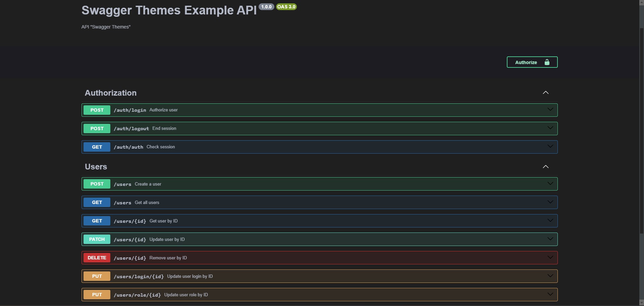
Task: Click the /auth/logout path text
Action: 131,129
